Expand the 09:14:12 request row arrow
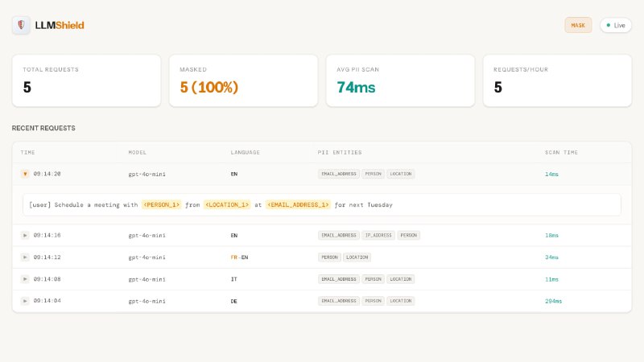The image size is (644, 362). [x=25, y=257]
